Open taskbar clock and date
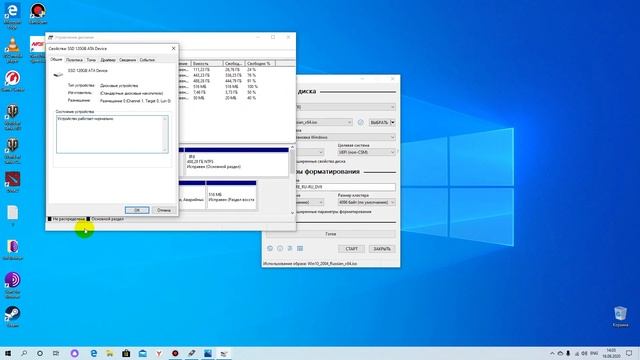The image size is (640, 360). (x=611, y=353)
